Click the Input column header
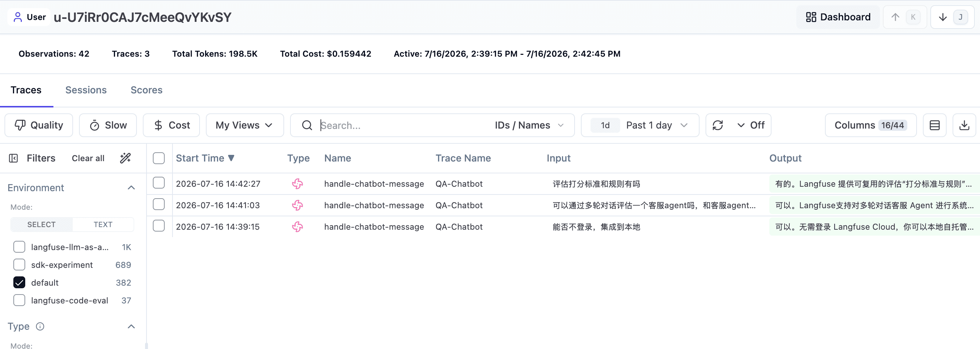The width and height of the screenshot is (980, 349). pyautogui.click(x=559, y=158)
